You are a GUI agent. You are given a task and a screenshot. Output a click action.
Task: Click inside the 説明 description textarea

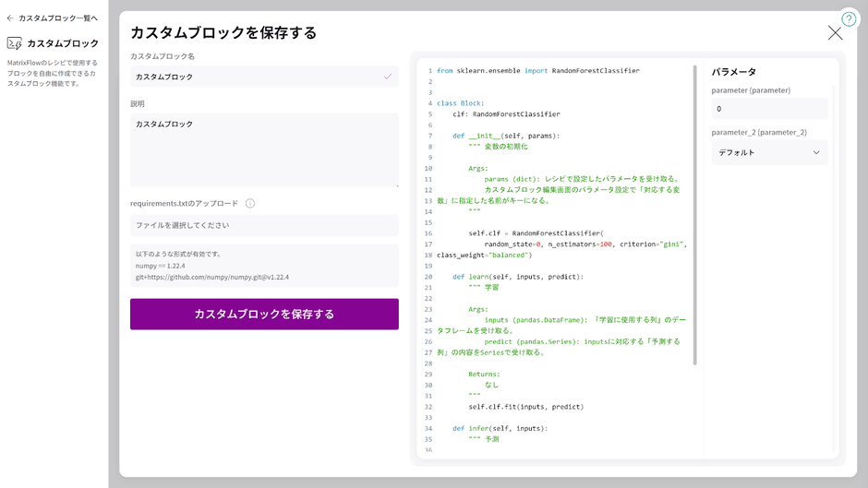tap(264, 150)
